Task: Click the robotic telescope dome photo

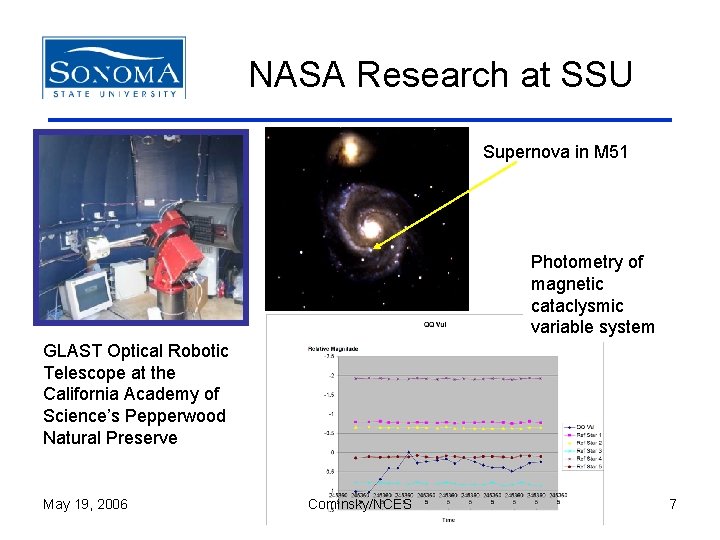Action: coord(141,227)
